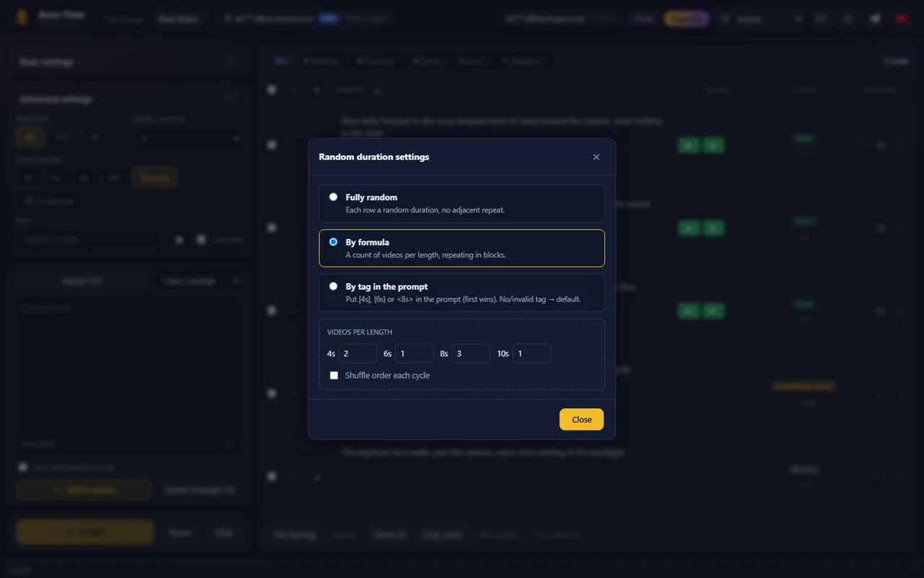Select the 8s videos count field
This screenshot has width=924, height=578.
(471, 353)
